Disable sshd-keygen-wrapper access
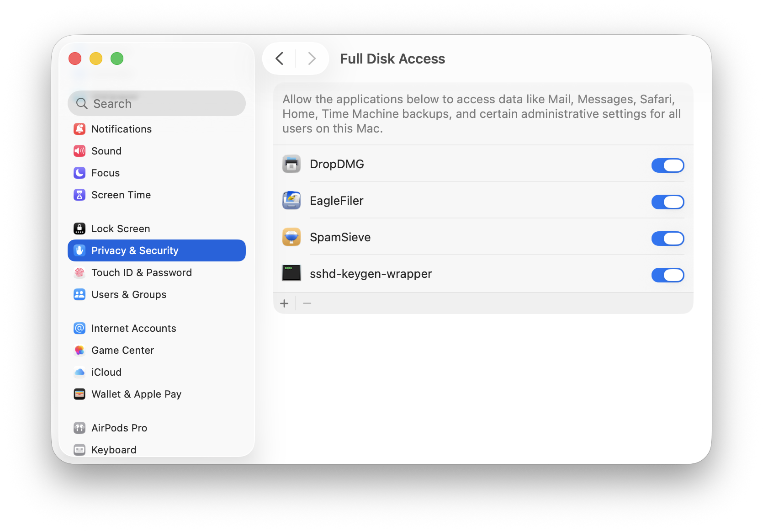The image size is (763, 532). 668,275
